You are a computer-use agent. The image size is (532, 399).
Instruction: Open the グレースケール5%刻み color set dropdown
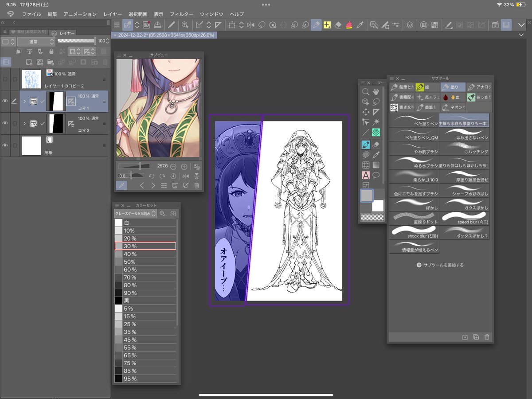pyautogui.click(x=135, y=214)
